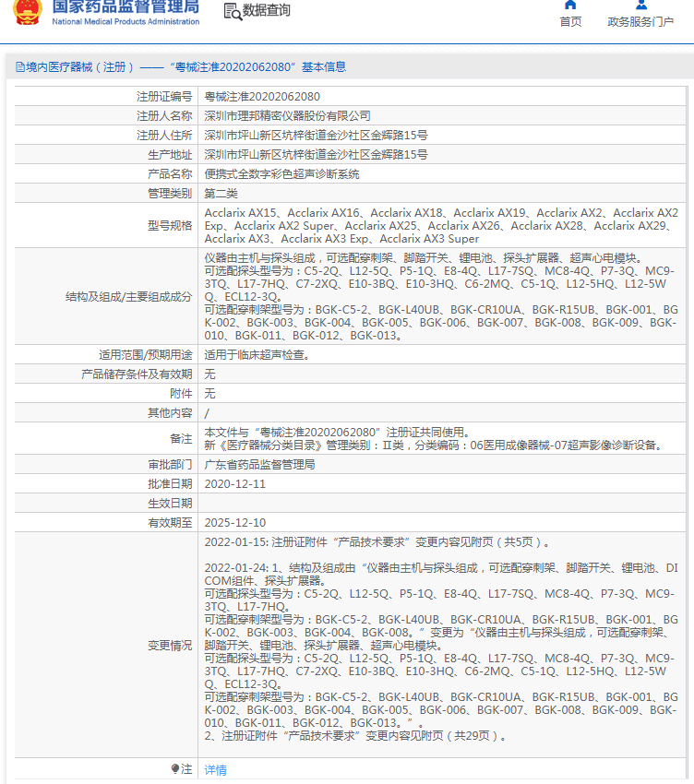Click the document icon before 境内医疗器械

click(20, 67)
